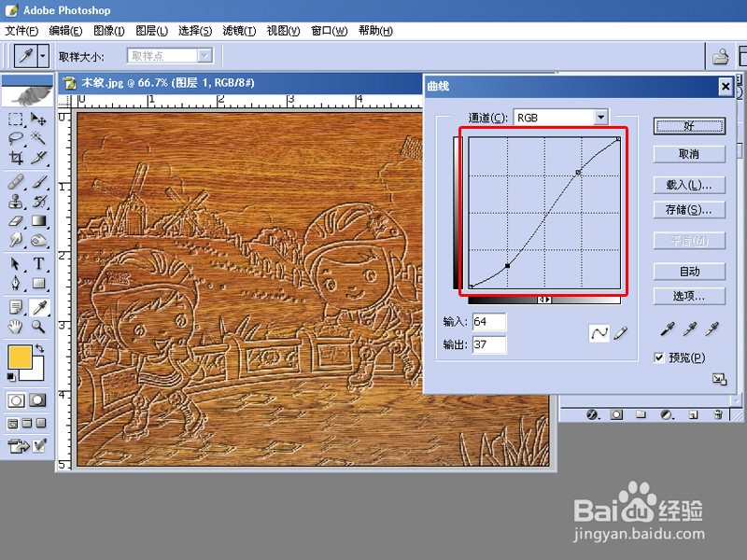Image resolution: width=747 pixels, height=560 pixels.
Task: Open the 文件(F) menu
Action: pyautogui.click(x=21, y=31)
